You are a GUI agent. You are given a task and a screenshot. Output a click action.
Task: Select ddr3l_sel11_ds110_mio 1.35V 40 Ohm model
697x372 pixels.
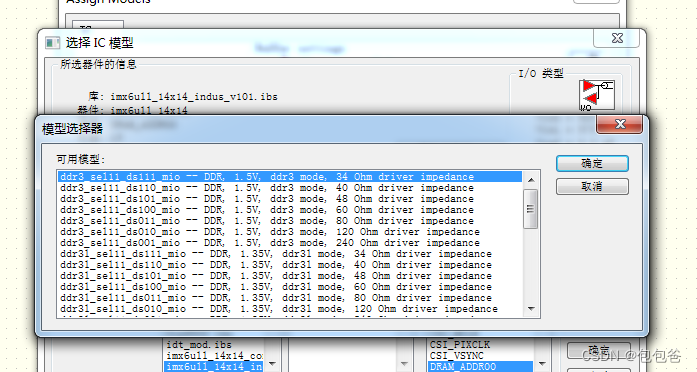(x=290, y=265)
